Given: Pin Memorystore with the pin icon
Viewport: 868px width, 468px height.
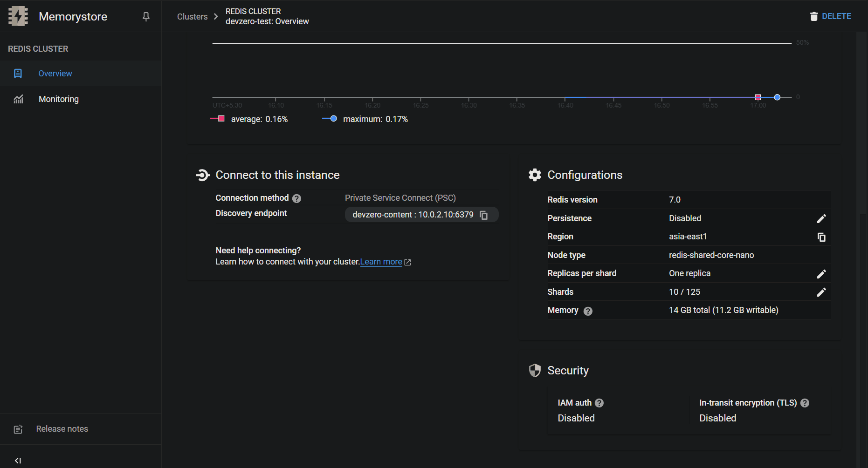Looking at the screenshot, I should (146, 16).
